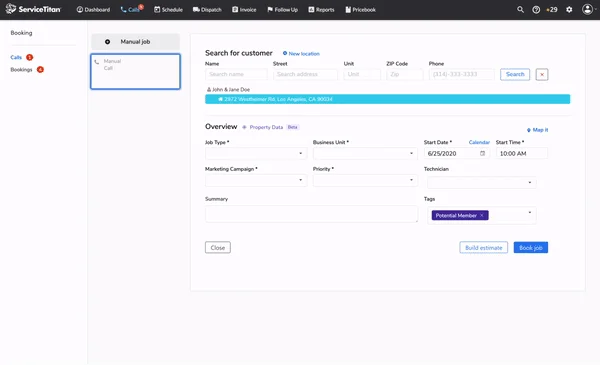Open the Dispatch menu item
The image size is (600, 365).
click(207, 10)
